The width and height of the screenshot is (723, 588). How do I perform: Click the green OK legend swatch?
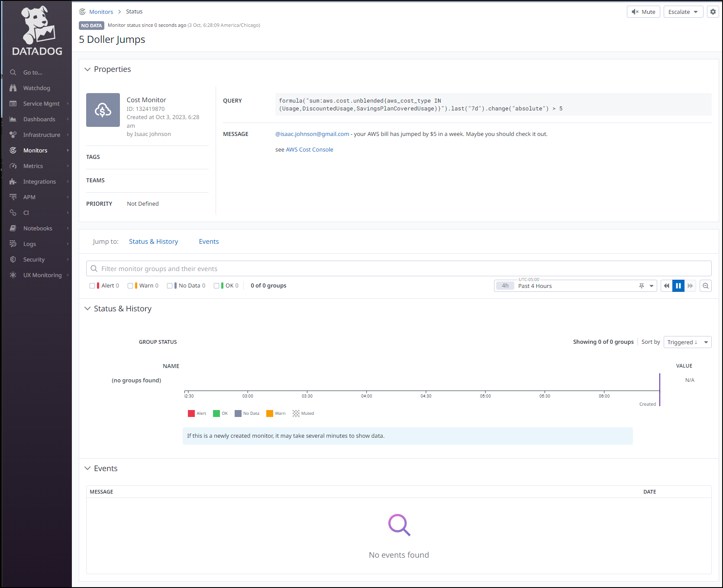pos(216,414)
